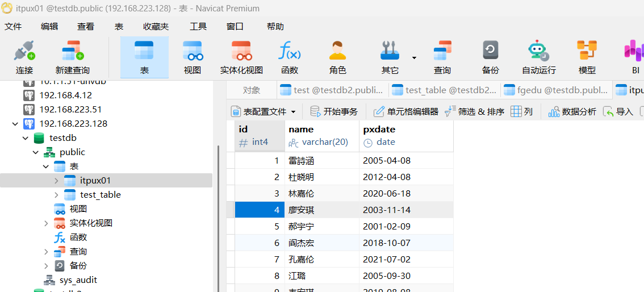The width and height of the screenshot is (644, 292).
Task: Expand 查询 node in tree
Action: (x=46, y=252)
